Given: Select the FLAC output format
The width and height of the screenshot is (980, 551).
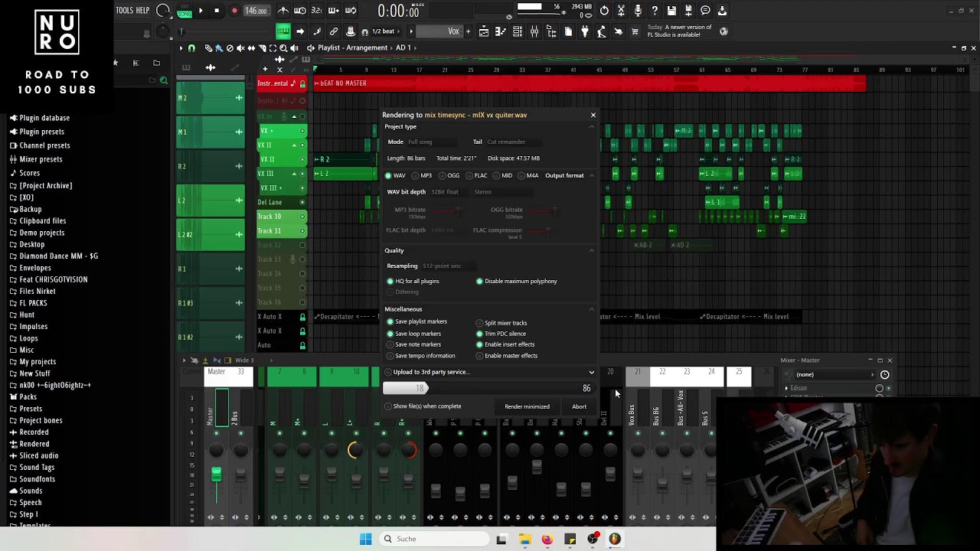Looking at the screenshot, I should click(476, 175).
